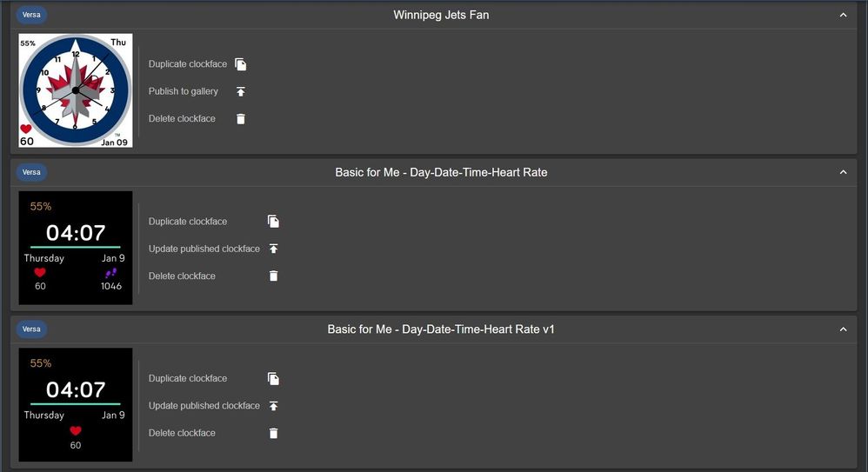Click trash icon for non-v1 Basic for Me clockface

pos(273,276)
